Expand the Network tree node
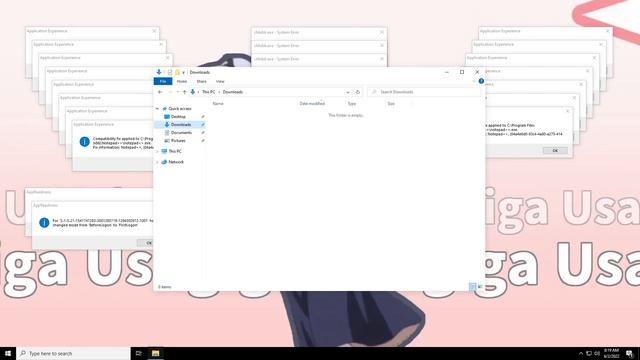The image size is (640, 360). click(x=157, y=162)
